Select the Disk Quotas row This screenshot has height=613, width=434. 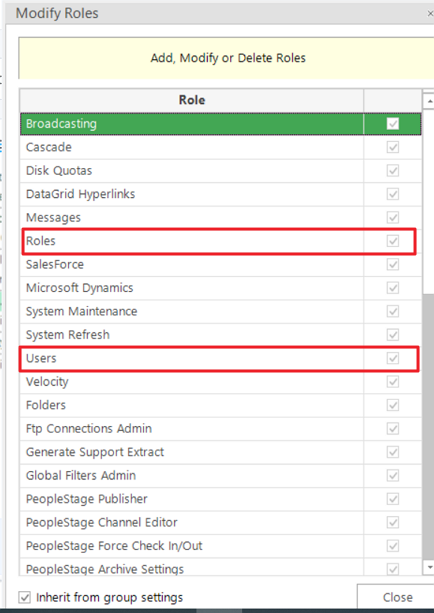click(x=221, y=170)
